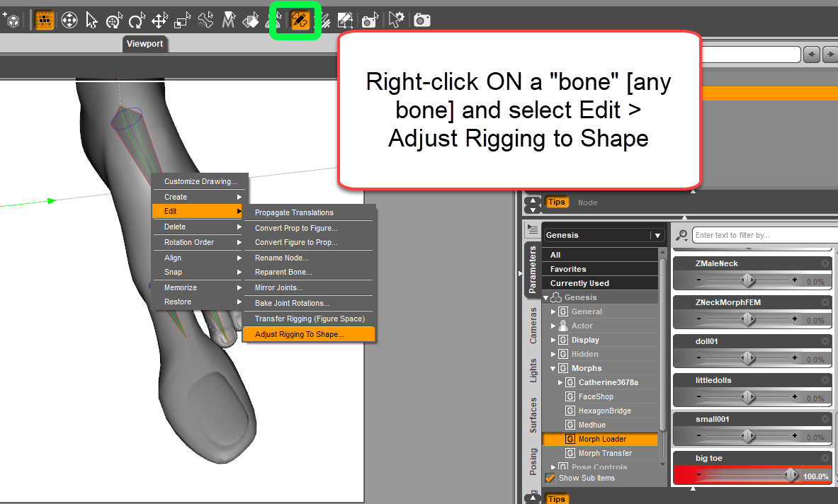
Task: Click the highlighted Joint Editor tool icon
Action: point(300,21)
